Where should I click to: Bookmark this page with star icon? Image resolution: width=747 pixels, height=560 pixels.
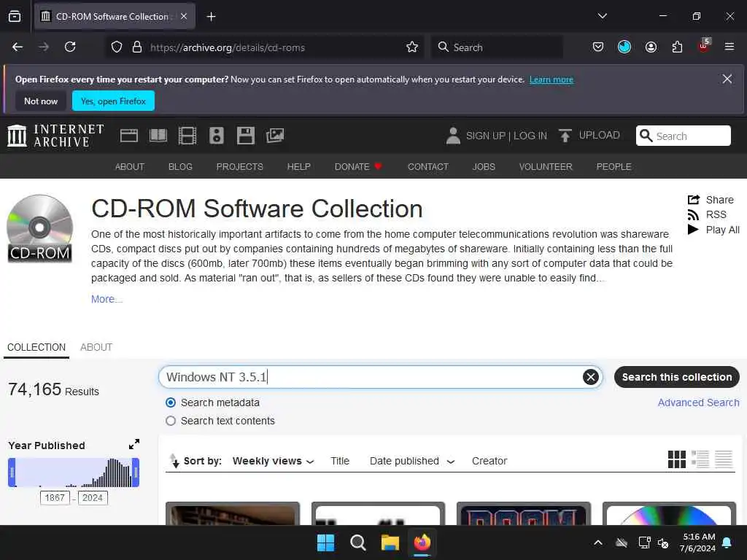click(x=412, y=47)
